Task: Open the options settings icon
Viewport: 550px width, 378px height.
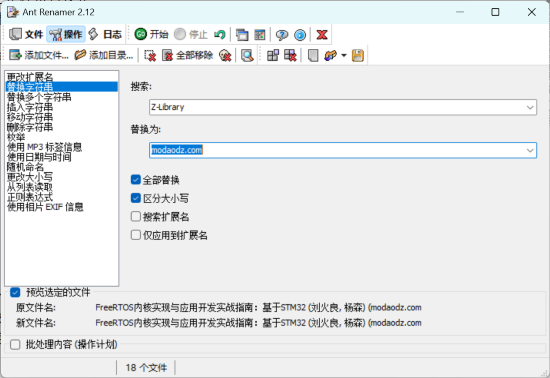Action: [260, 34]
